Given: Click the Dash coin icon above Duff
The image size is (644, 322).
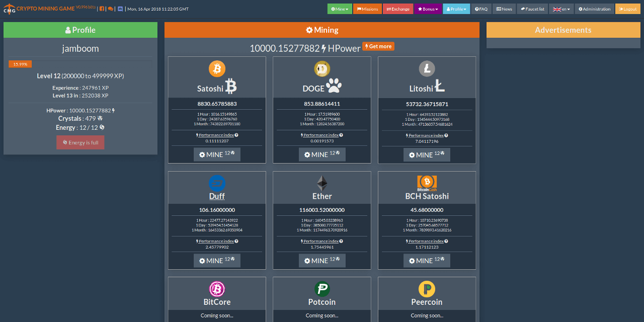Looking at the screenshot, I should pos(217,183).
